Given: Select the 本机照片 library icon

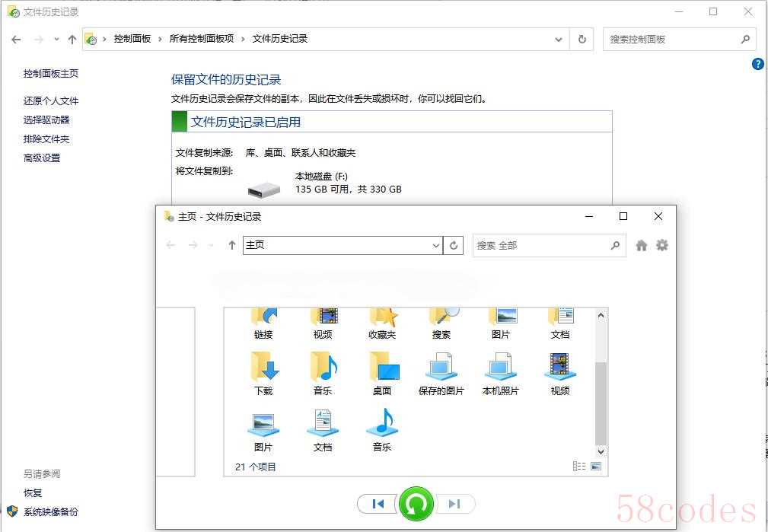Looking at the screenshot, I should 501,373.
